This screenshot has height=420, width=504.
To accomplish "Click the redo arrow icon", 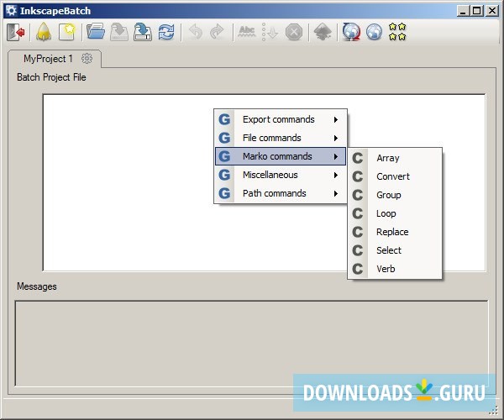I will pos(217,32).
